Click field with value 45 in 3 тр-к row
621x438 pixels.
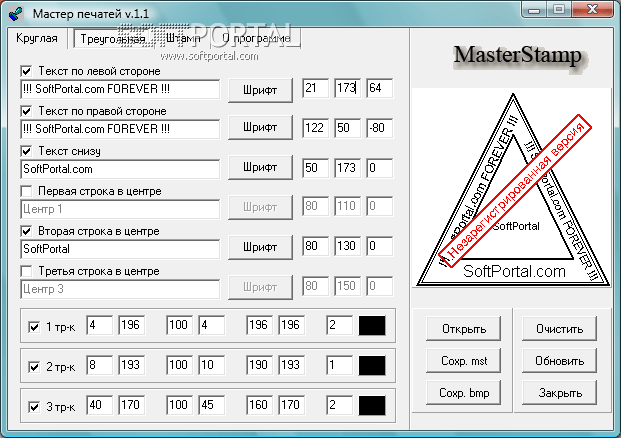click(x=211, y=406)
